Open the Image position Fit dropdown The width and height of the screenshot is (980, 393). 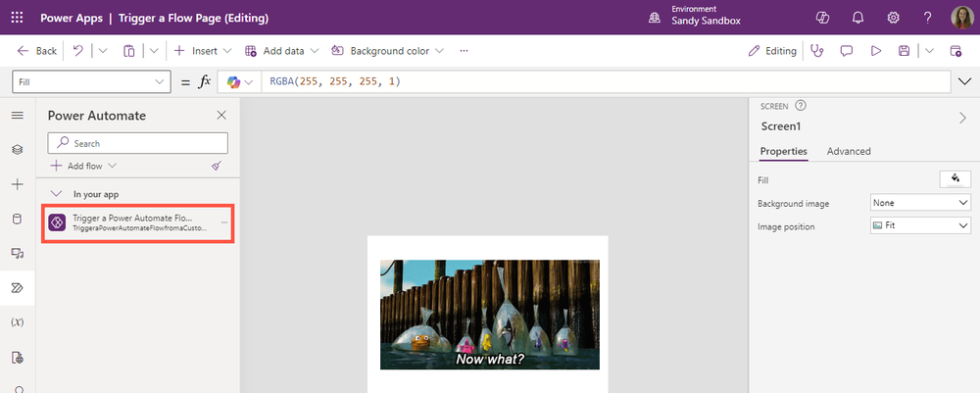coord(920,225)
